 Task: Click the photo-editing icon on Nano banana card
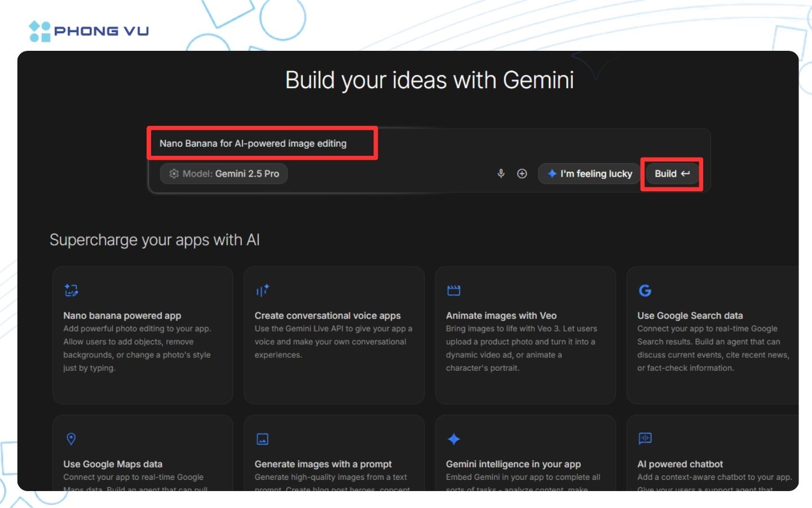[x=71, y=290]
